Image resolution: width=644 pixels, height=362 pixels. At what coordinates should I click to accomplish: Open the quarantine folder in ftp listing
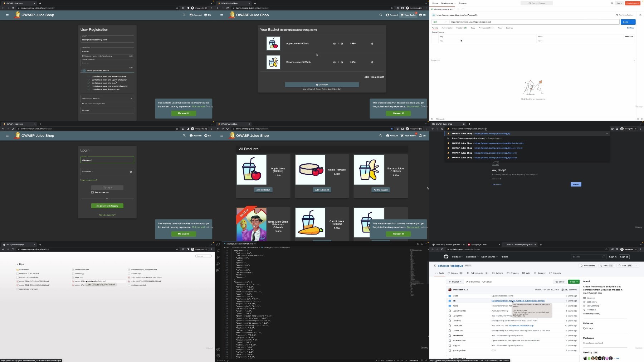[24, 270]
